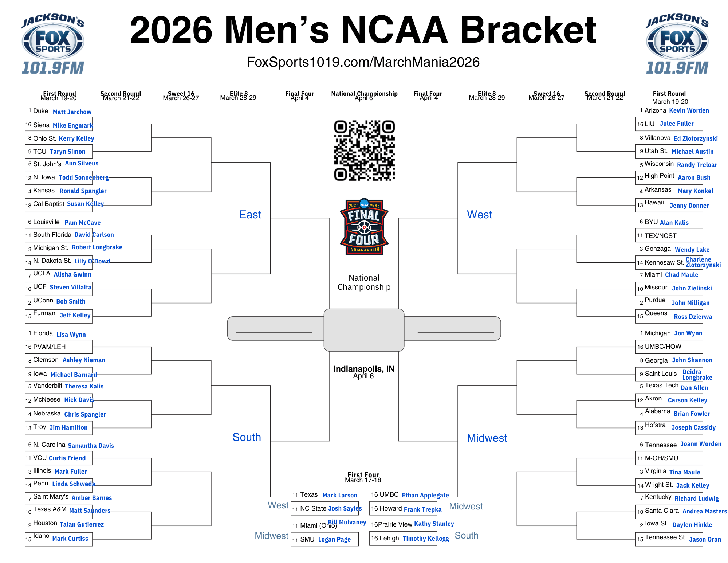
Task: Click the East region label
Action: tap(250, 215)
